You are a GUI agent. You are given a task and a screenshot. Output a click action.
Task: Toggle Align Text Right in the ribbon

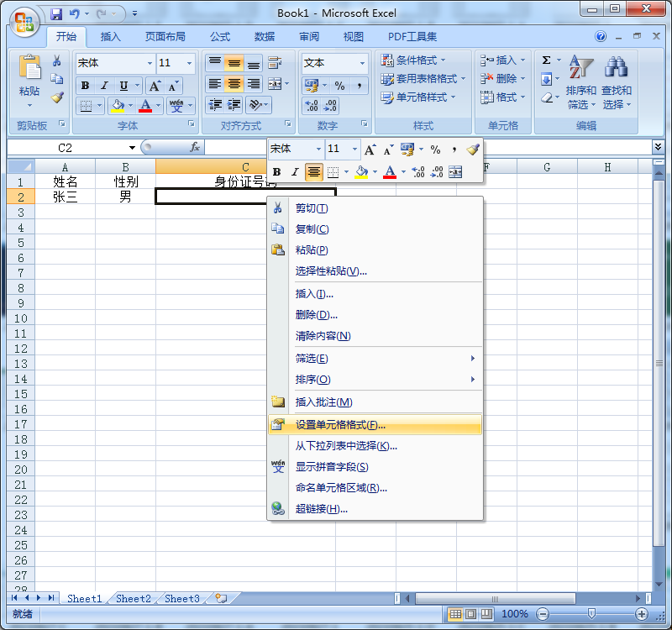[254, 84]
